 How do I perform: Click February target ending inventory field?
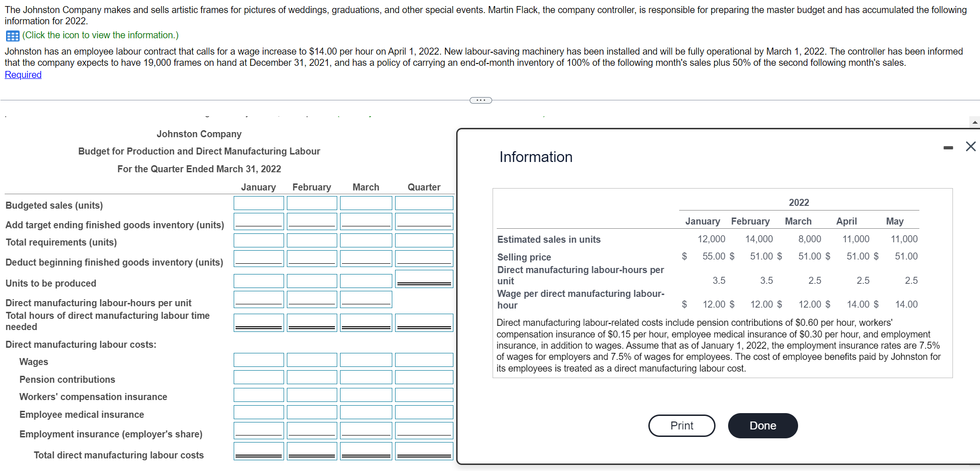(x=312, y=222)
